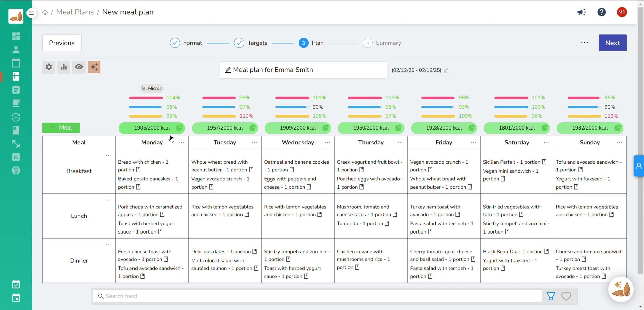
Task: Toggle the eye visibility icon
Action: coord(79,67)
